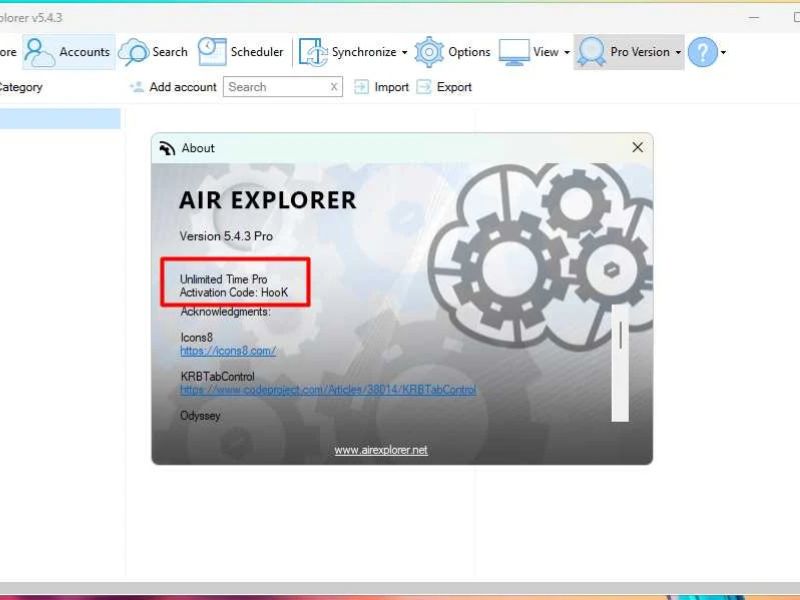Click the Search cloud icon
The width and height of the screenshot is (800, 600).
click(x=133, y=52)
